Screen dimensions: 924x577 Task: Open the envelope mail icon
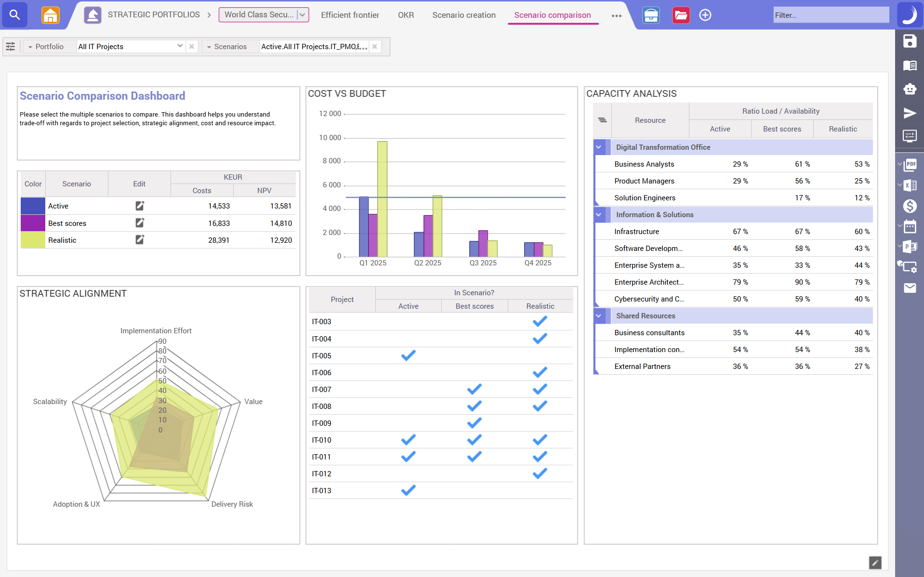tap(909, 288)
